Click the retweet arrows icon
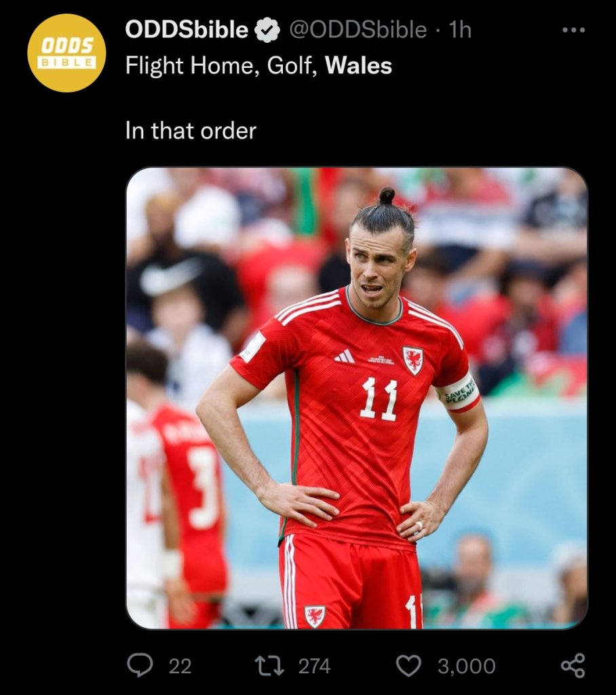The width and height of the screenshot is (616, 695). [270, 666]
